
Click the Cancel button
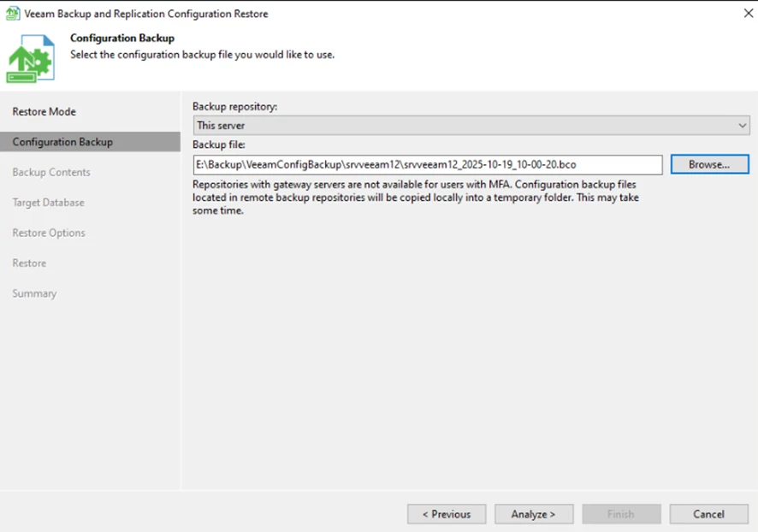[708, 514]
